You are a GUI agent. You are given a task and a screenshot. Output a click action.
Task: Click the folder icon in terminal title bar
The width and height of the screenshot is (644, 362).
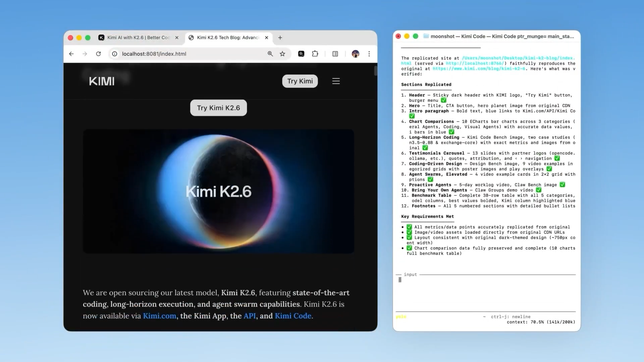pos(426,36)
